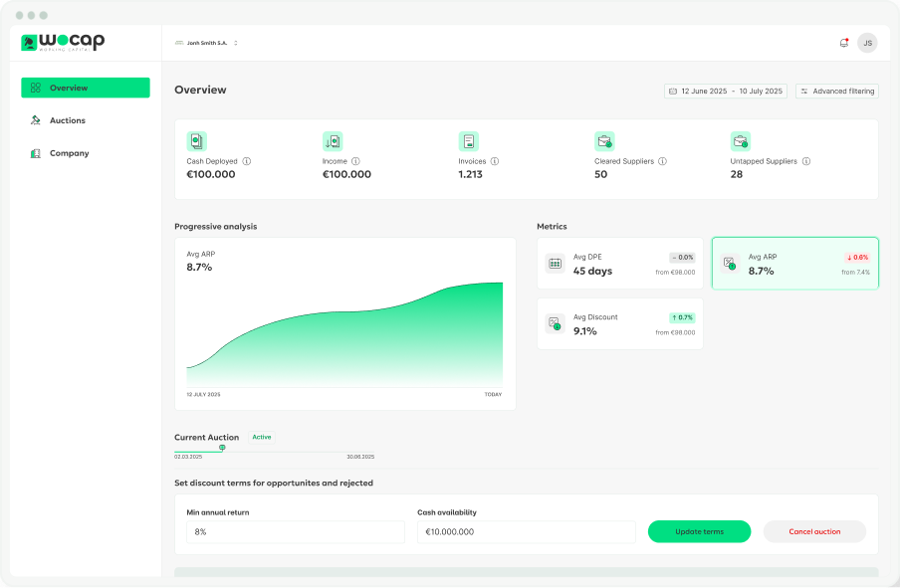The height and width of the screenshot is (588, 900).
Task: Click the Cleared Suppliers info icon
Action: 662,161
